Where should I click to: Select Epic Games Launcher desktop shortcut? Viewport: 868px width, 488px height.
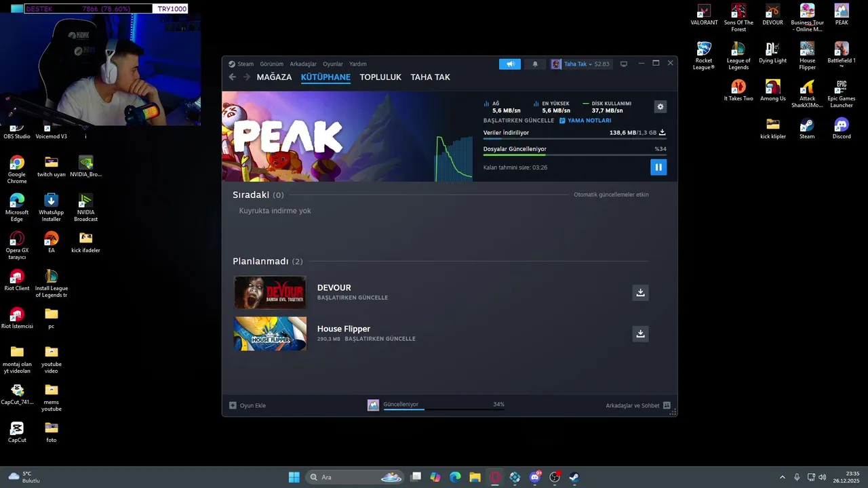point(842,94)
